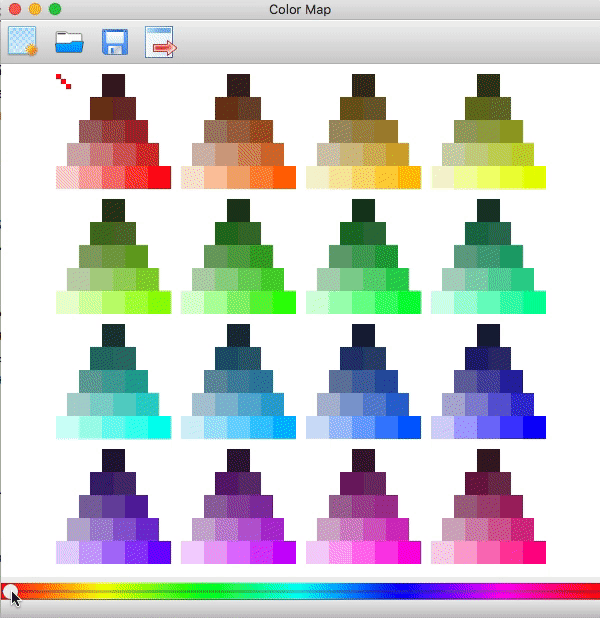Pick the dark navy top swatch of blue pyramid
This screenshot has height=618, width=600.
363,335
